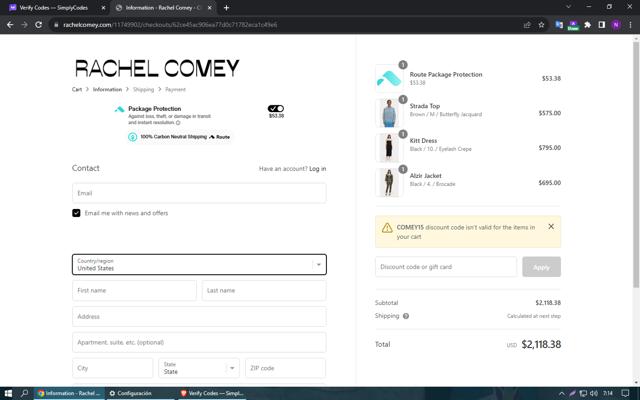Click the Alzir Jacket product thumbnail
The image size is (640, 400).
[389, 182]
